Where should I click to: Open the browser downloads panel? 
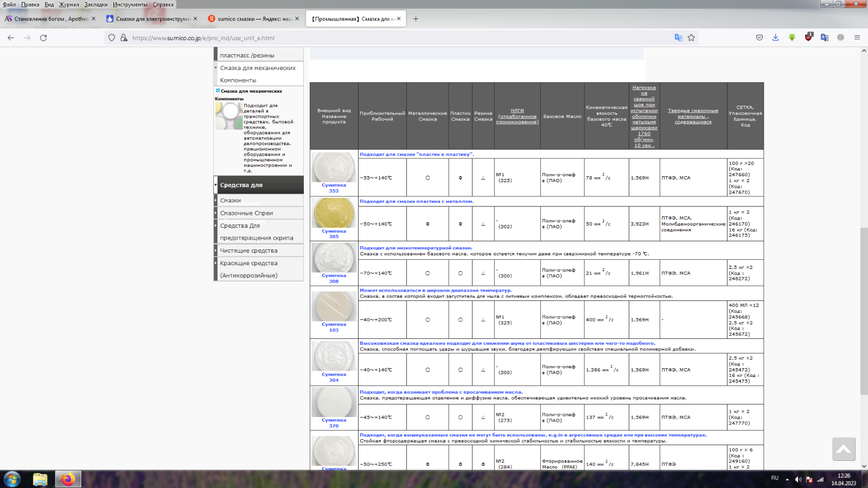(x=776, y=37)
